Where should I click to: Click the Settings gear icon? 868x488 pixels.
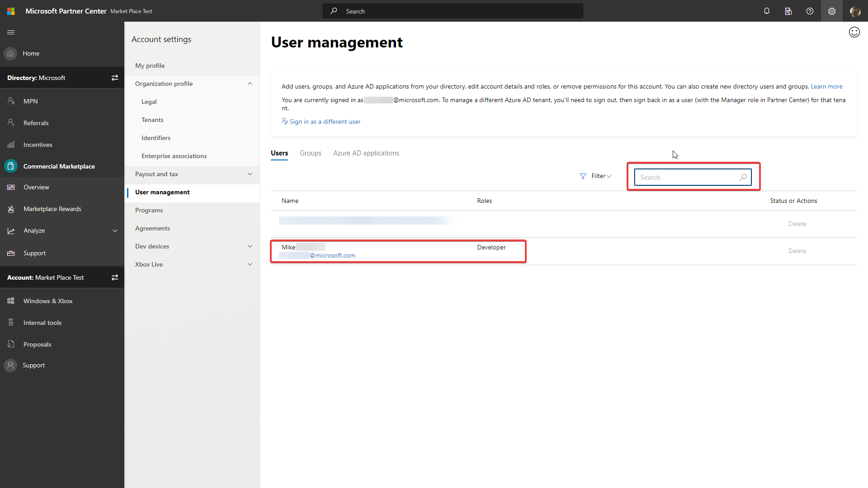(832, 11)
